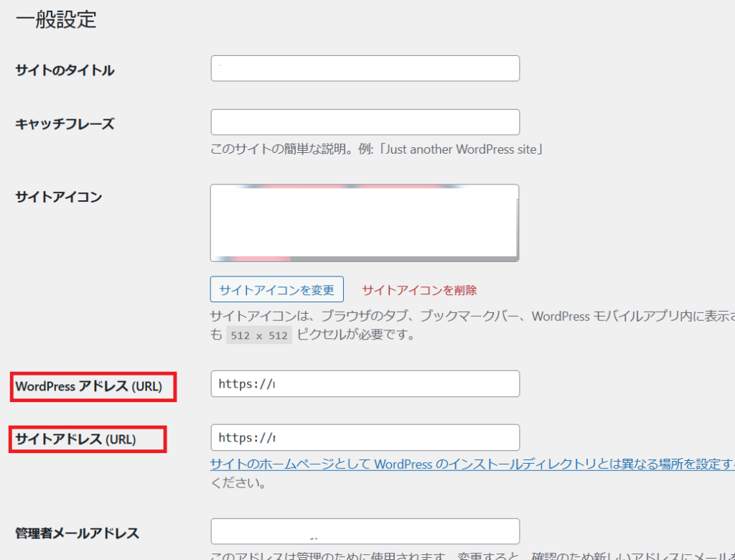Click the 管理者メールアドレス input field

pos(365,531)
